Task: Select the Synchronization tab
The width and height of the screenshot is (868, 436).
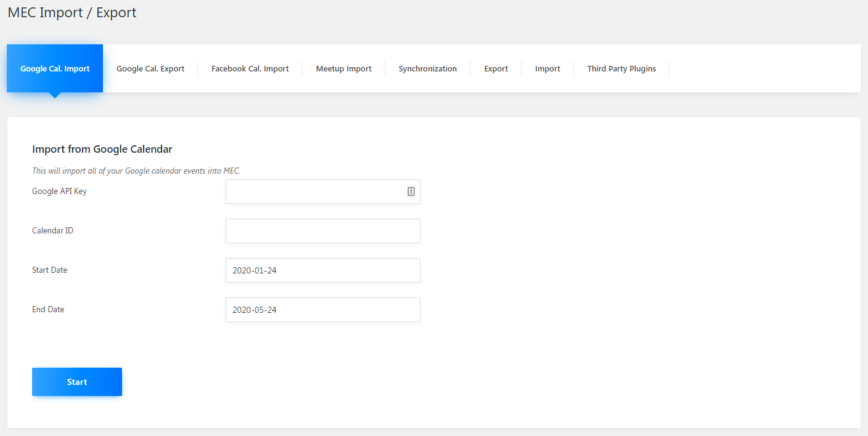Action: (x=428, y=68)
